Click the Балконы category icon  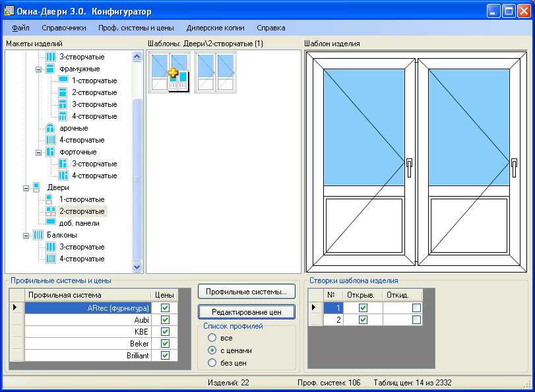pyautogui.click(x=38, y=235)
